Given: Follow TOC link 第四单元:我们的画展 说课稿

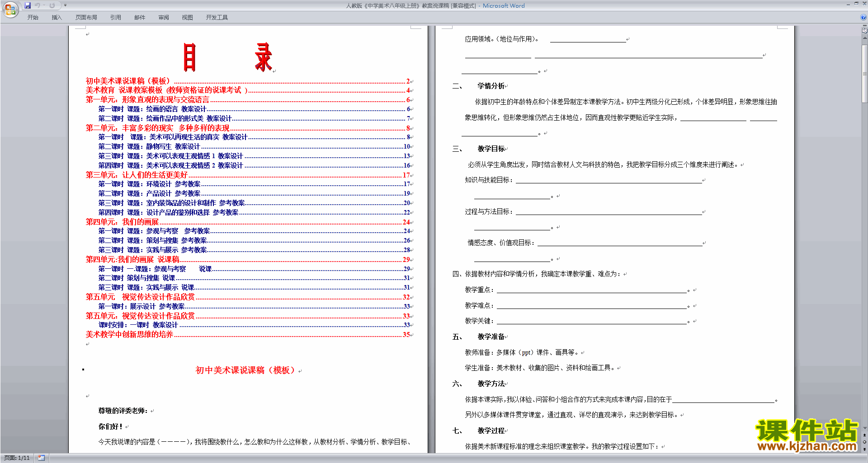Looking at the screenshot, I should (248, 259).
